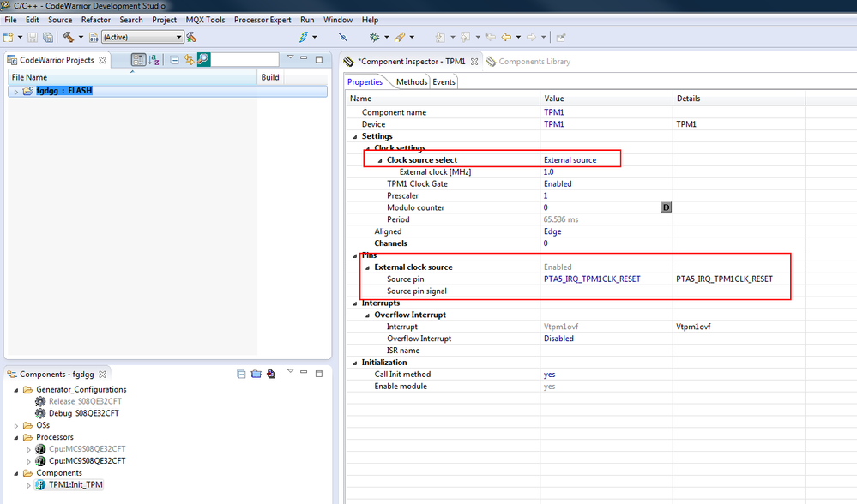
Task: Open the Window menu
Action: pos(338,20)
